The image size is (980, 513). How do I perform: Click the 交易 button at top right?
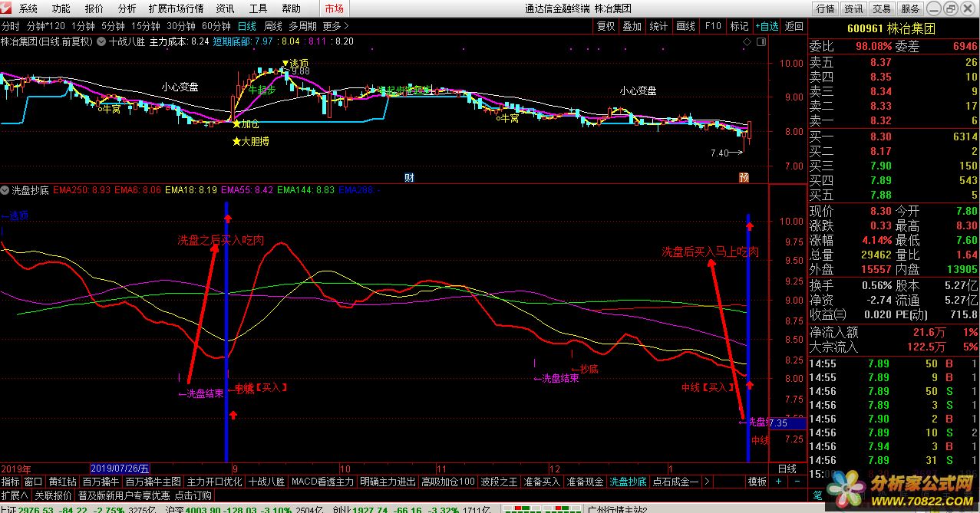[883, 9]
